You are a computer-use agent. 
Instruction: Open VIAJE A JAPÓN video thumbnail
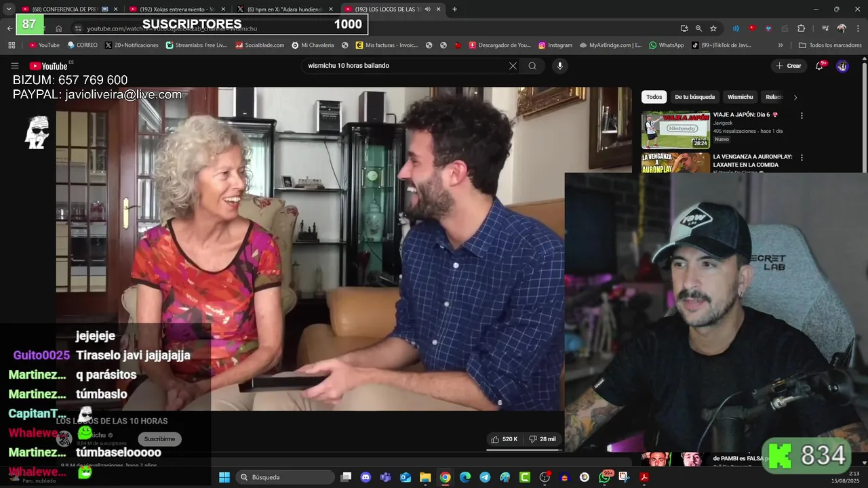[675, 130]
